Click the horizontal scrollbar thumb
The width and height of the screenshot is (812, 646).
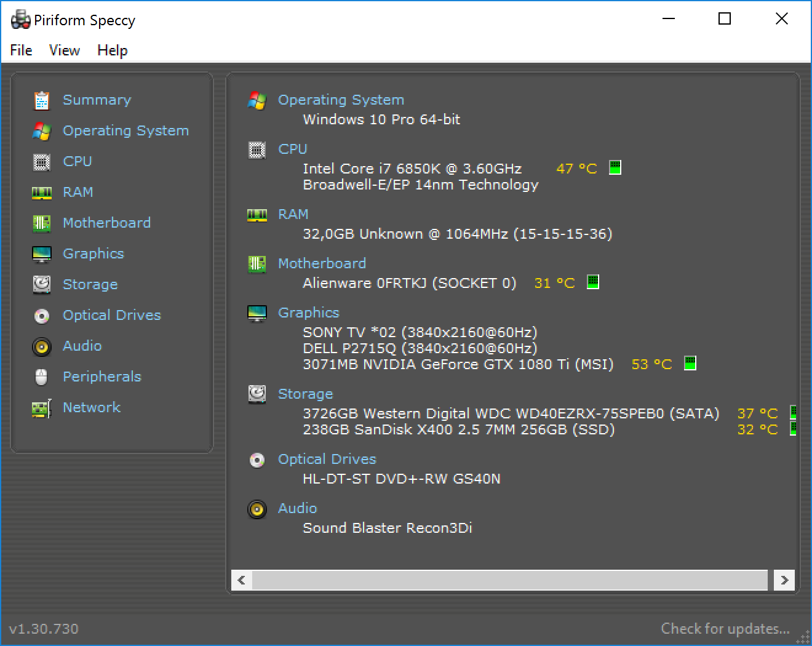click(510, 580)
